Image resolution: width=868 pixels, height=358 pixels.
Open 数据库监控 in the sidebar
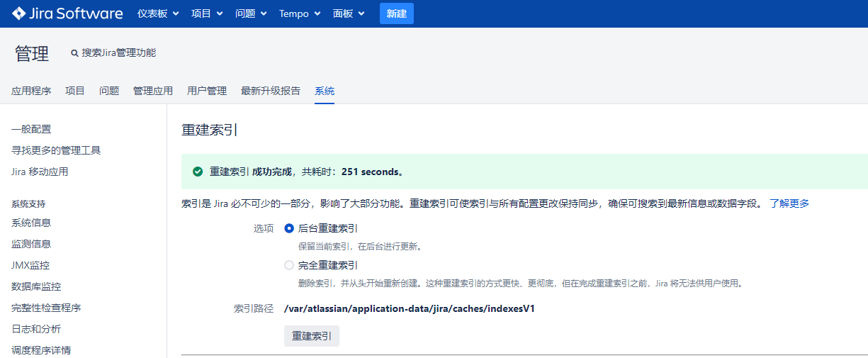pyautogui.click(x=36, y=286)
